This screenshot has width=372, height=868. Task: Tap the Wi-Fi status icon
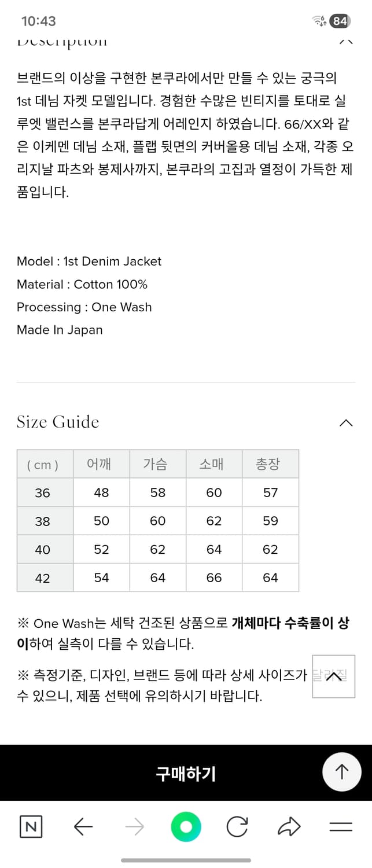point(319,21)
